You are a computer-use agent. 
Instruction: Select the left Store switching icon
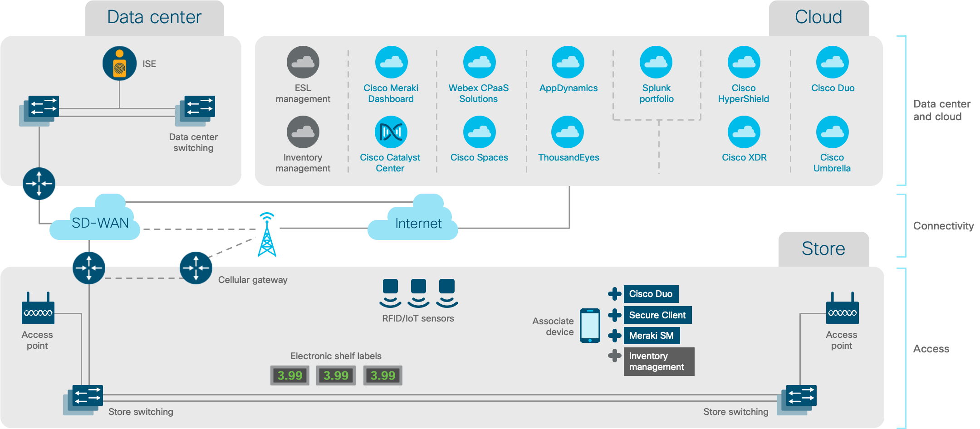83,400
